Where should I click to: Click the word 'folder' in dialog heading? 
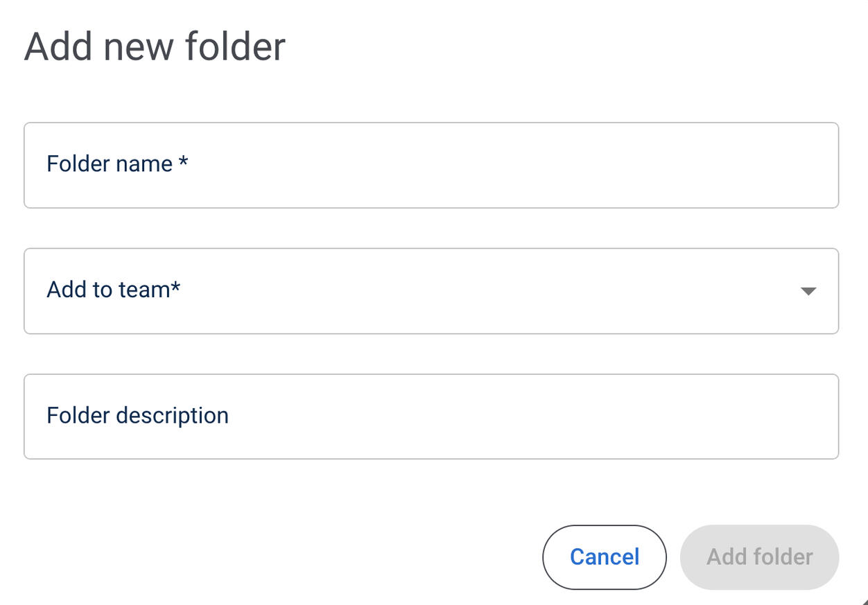click(234, 47)
